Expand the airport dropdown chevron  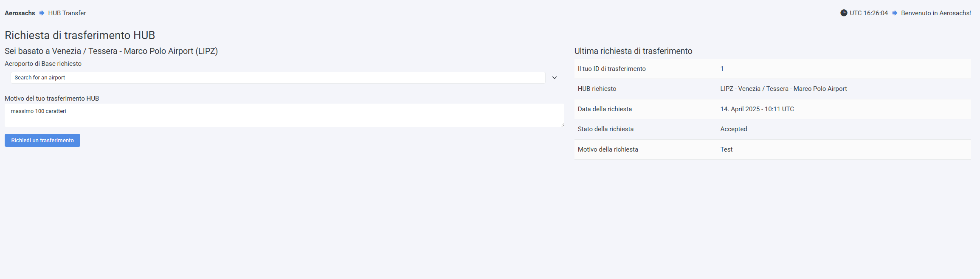tap(554, 78)
